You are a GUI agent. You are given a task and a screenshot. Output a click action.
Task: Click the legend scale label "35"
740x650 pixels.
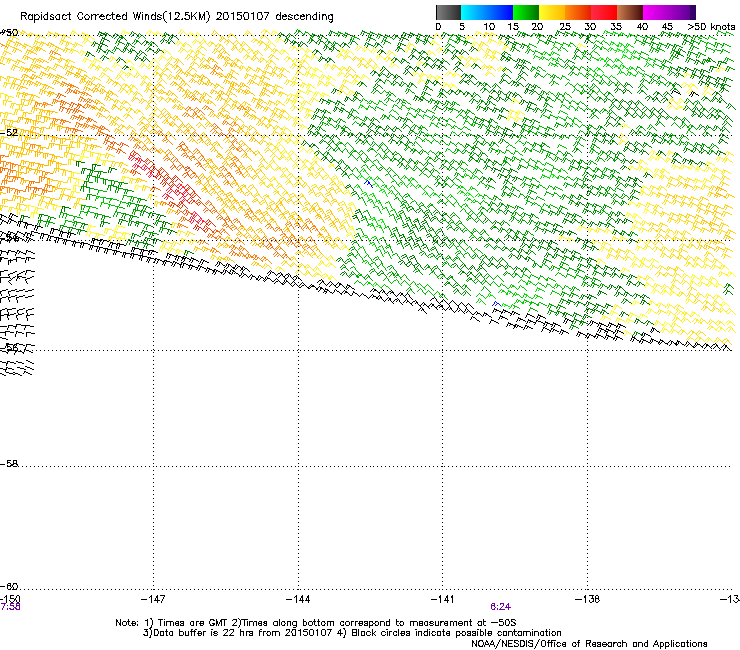point(616,27)
